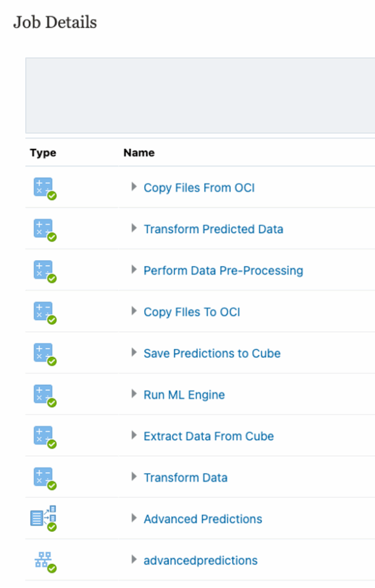Click the Type column header

pyautogui.click(x=43, y=153)
